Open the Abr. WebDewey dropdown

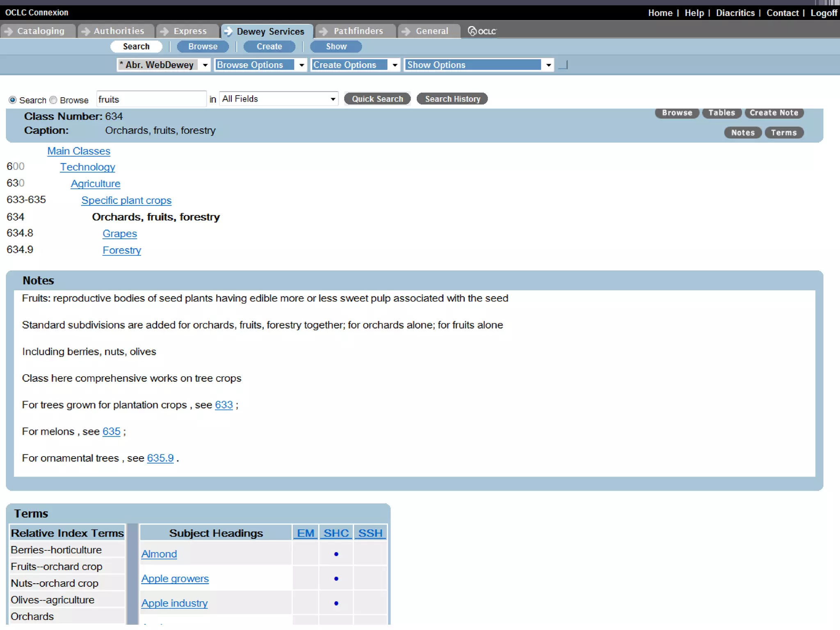pos(163,65)
